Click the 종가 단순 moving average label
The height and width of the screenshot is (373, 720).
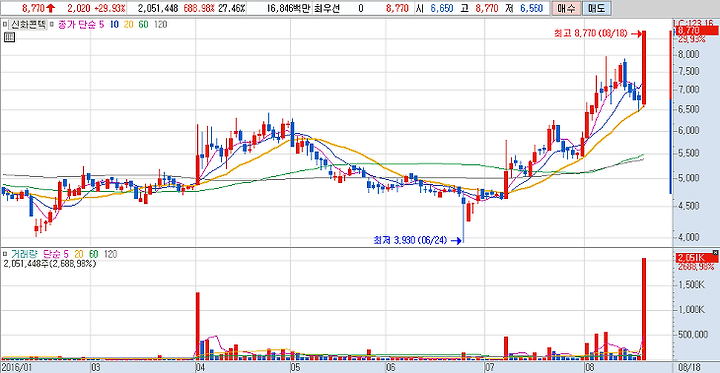click(x=77, y=25)
